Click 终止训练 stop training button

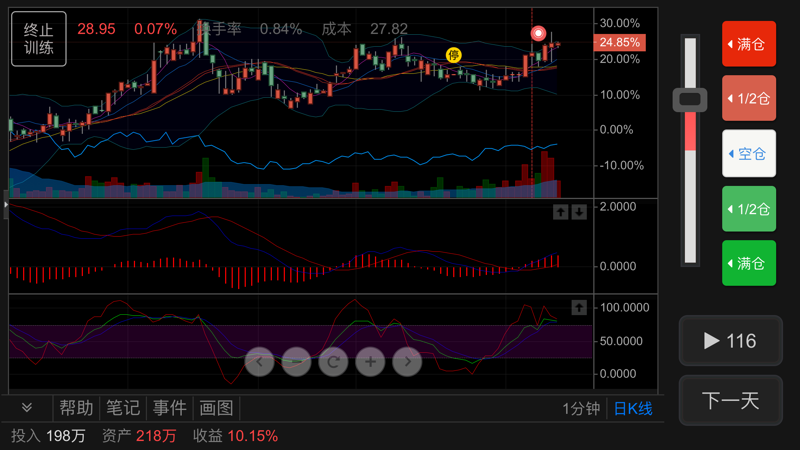tap(39, 39)
